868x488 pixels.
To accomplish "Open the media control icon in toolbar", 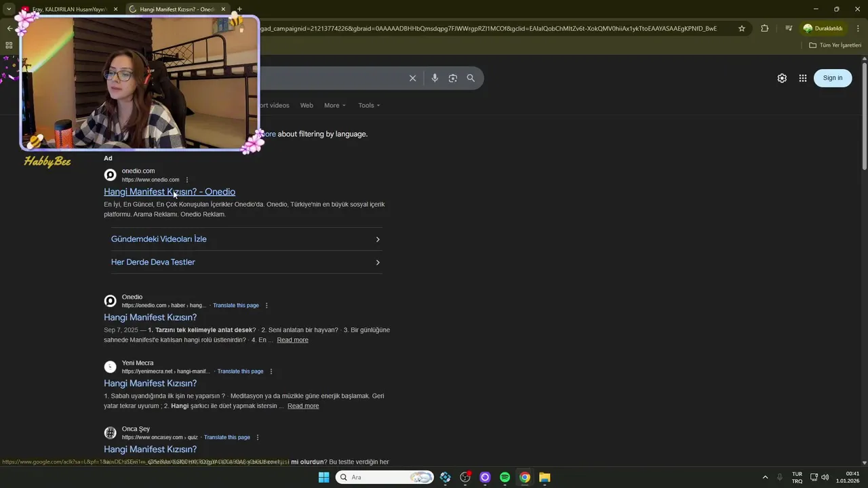I will pyautogui.click(x=789, y=28).
